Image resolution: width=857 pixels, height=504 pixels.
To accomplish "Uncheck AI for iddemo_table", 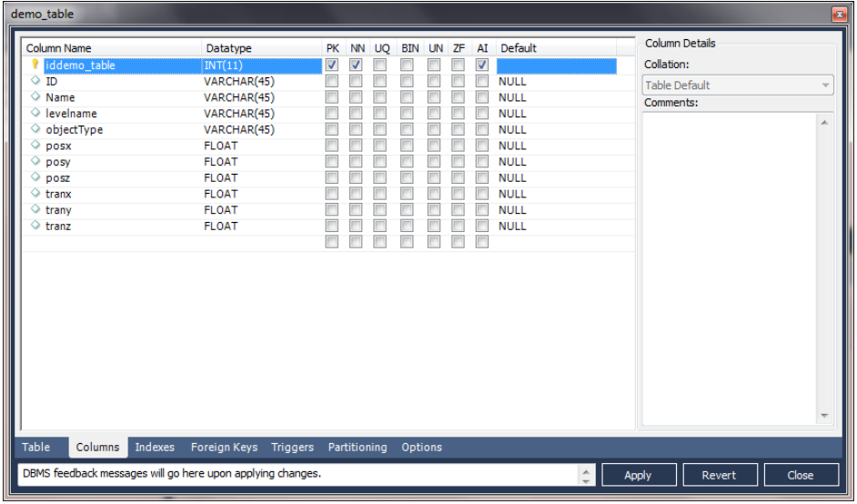I will pyautogui.click(x=481, y=66).
